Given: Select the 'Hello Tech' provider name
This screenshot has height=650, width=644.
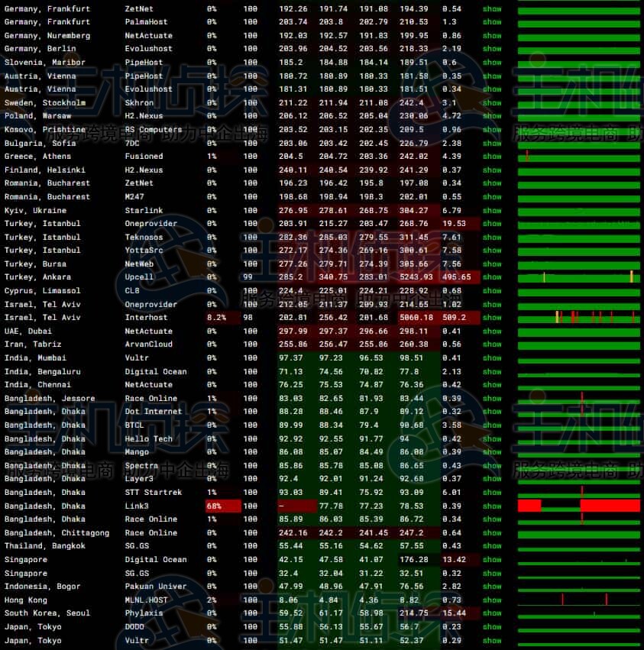Looking at the screenshot, I should coord(148,439).
